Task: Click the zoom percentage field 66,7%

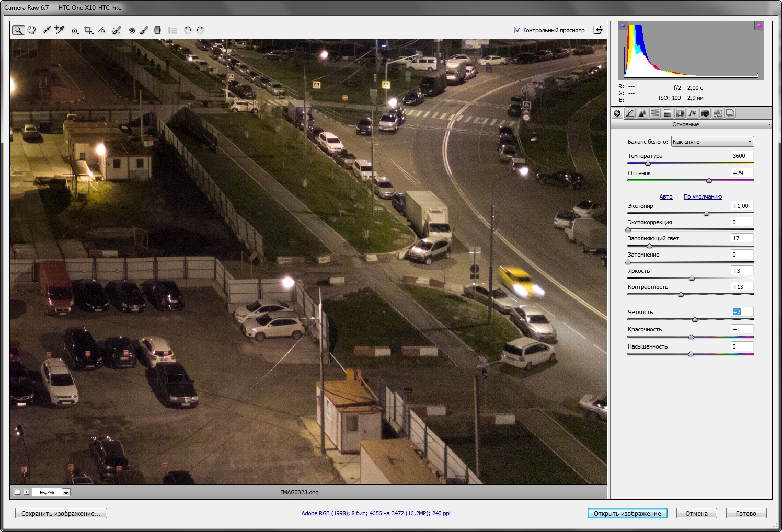Action: [x=47, y=492]
